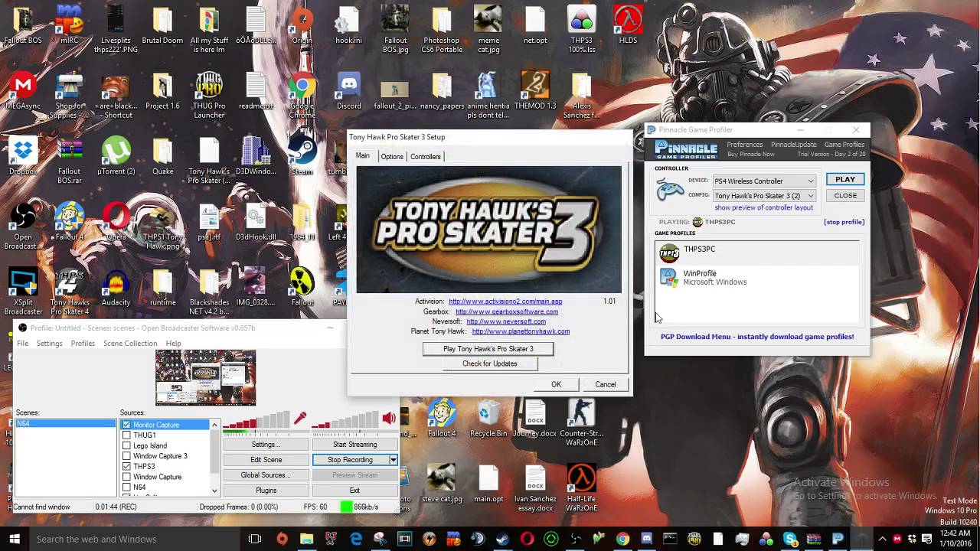Click Play Tony Hawk's Pro Skater 3 button
This screenshot has width=980, height=551.
(488, 349)
